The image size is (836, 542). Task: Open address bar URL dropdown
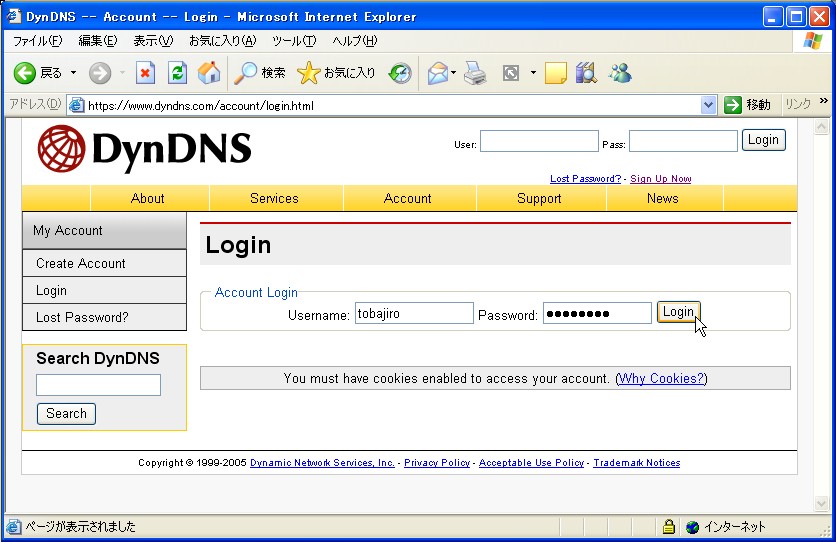708,105
